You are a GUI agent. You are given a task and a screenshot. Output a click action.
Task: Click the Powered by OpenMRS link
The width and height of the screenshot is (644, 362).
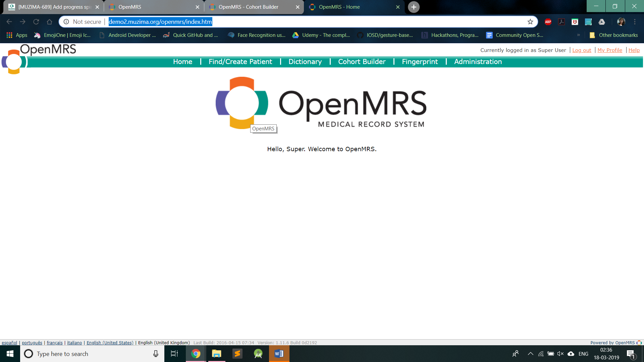click(616, 343)
